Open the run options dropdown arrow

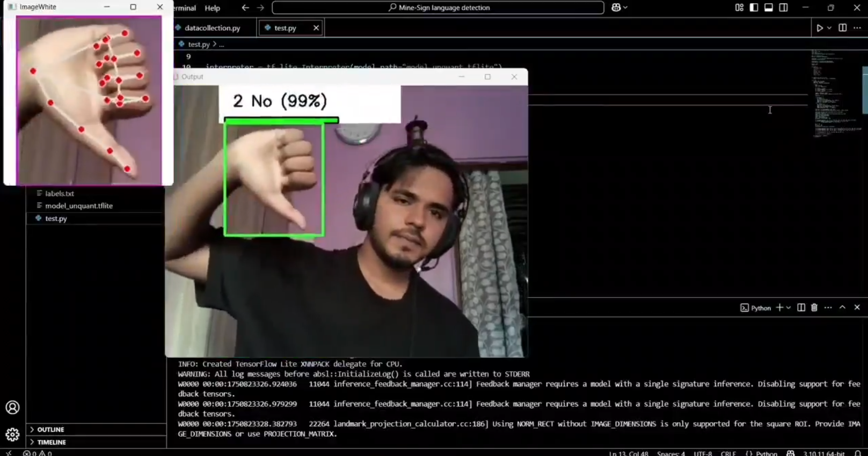(829, 28)
